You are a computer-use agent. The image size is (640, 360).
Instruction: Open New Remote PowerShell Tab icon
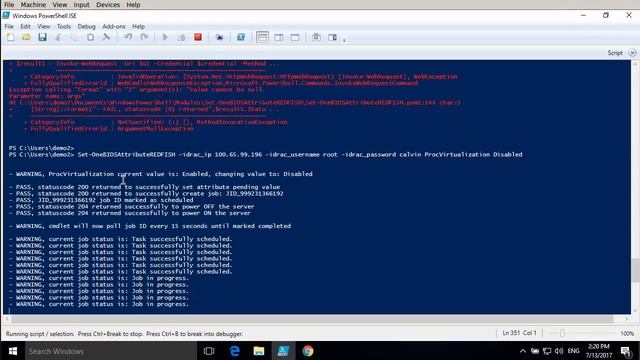[220, 37]
